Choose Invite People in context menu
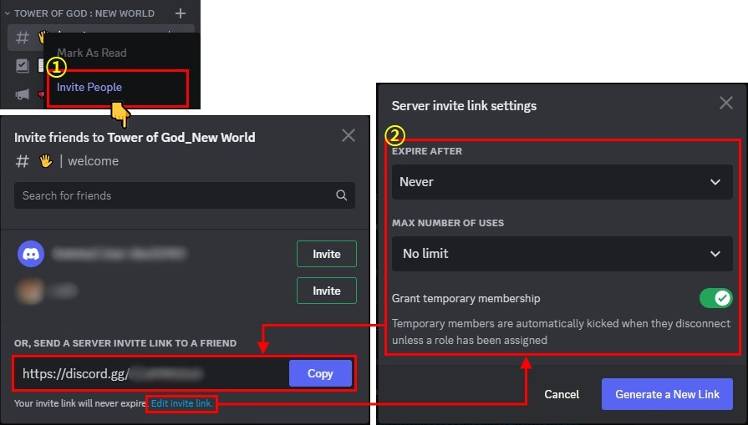Screen dimensions: 748x425 [x=90, y=87]
